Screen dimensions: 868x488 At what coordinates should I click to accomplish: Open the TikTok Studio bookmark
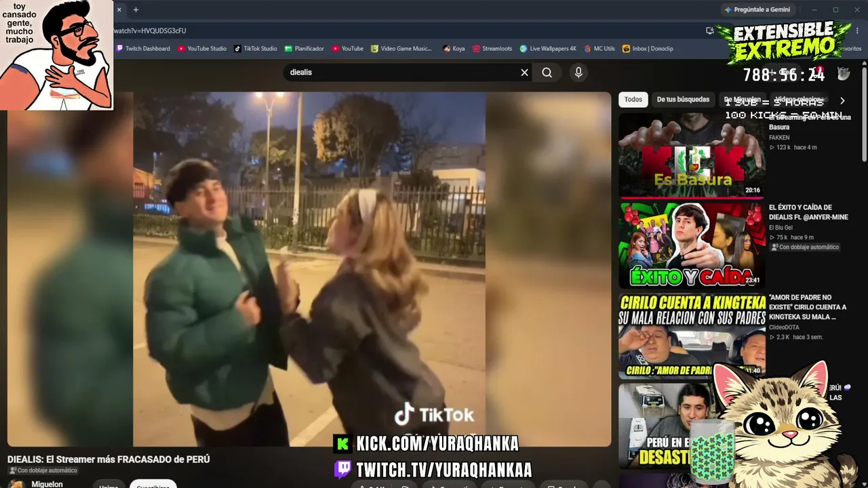(x=256, y=49)
